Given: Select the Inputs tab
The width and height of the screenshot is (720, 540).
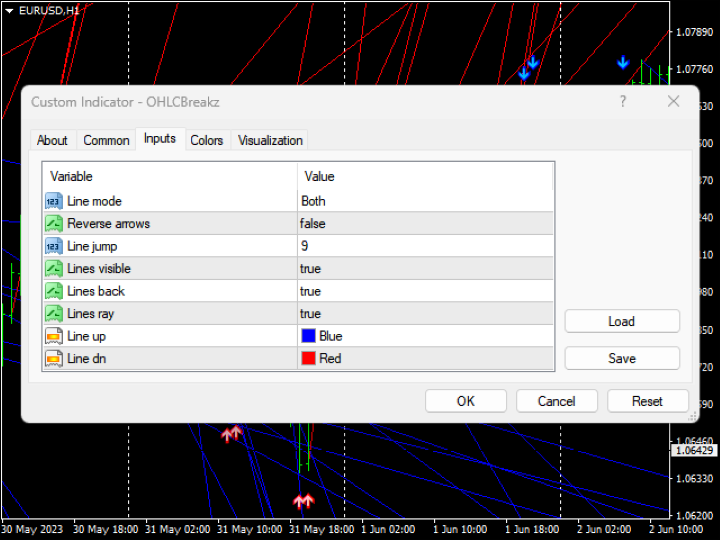Looking at the screenshot, I should click(160, 139).
